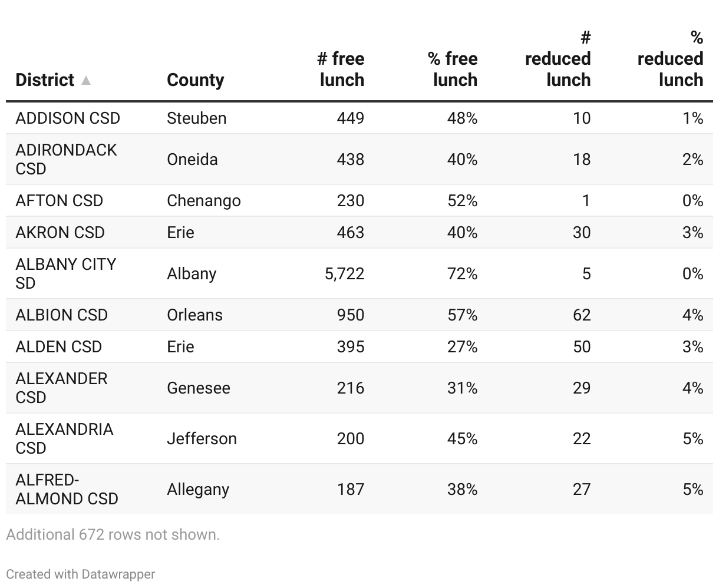Select the AKRON CSD district cell

coord(60,233)
